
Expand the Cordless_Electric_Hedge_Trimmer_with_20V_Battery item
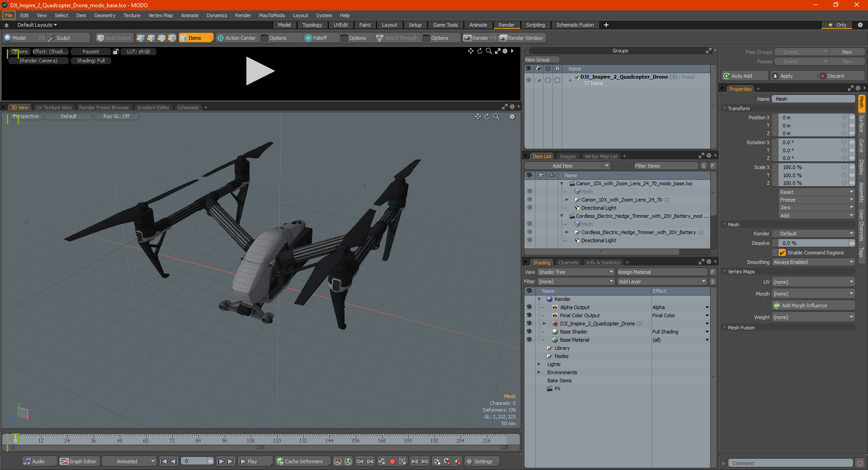pos(567,232)
